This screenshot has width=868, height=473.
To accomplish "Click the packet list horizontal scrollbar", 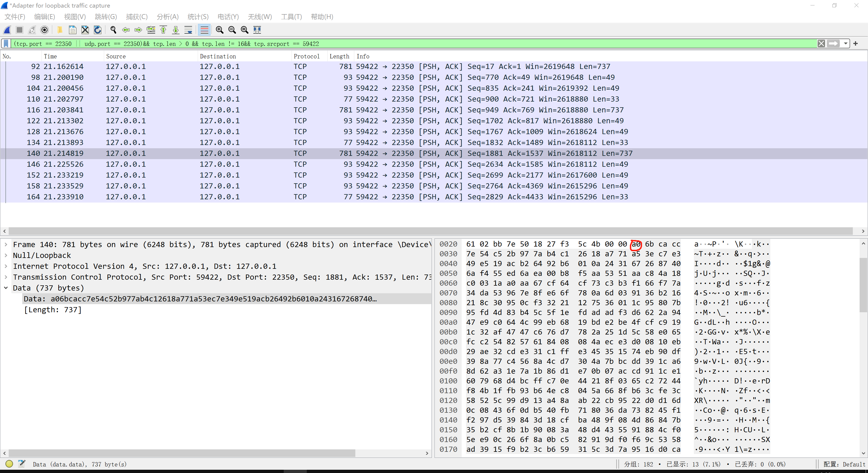I will click(x=431, y=231).
